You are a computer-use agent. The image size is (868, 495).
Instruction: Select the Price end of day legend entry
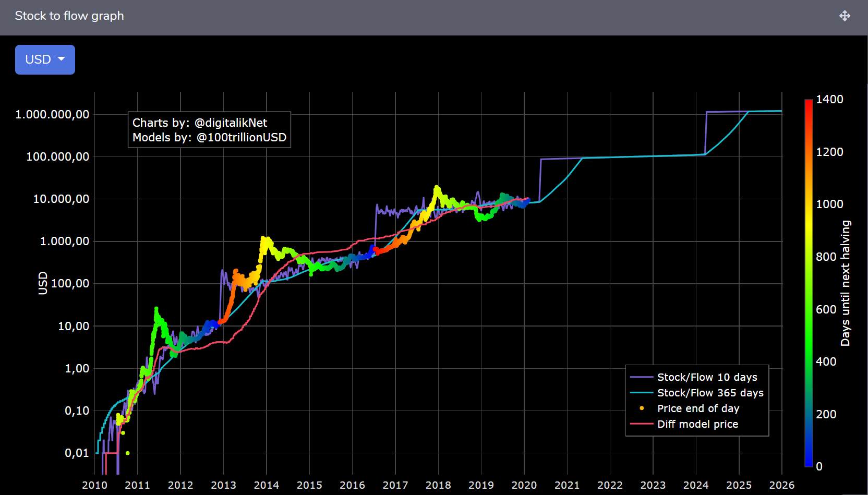[x=698, y=408]
